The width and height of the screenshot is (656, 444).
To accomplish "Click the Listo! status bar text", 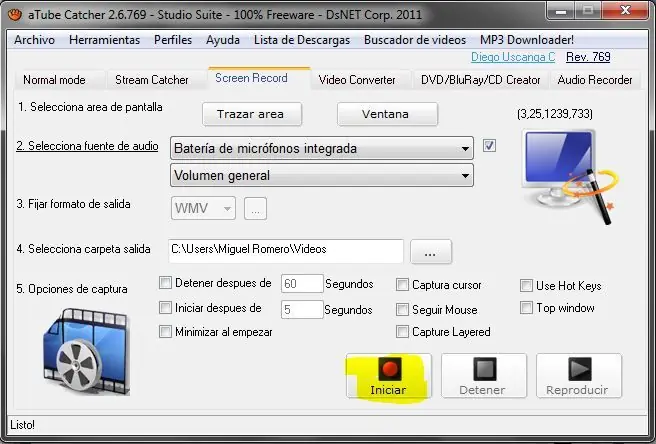I will (x=23, y=425).
